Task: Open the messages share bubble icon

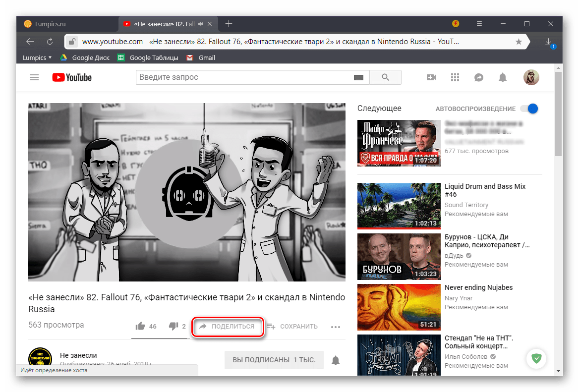Action: (x=479, y=77)
